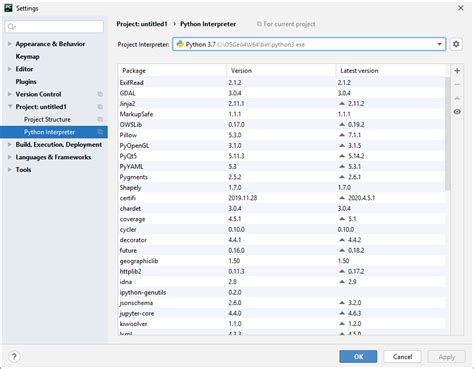Click the interpreter settings gear icon
The height and width of the screenshot is (369, 474).
pyautogui.click(x=456, y=44)
